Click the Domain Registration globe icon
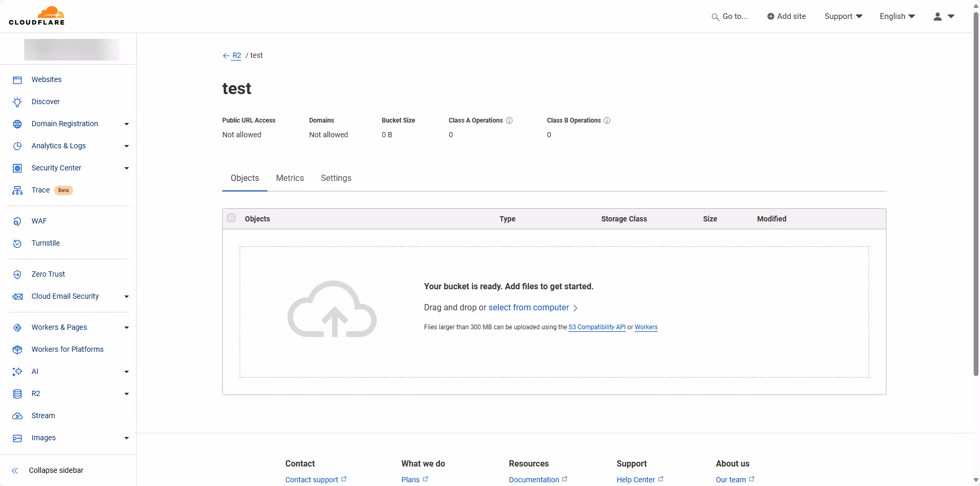This screenshot has height=486, width=980. point(17,124)
